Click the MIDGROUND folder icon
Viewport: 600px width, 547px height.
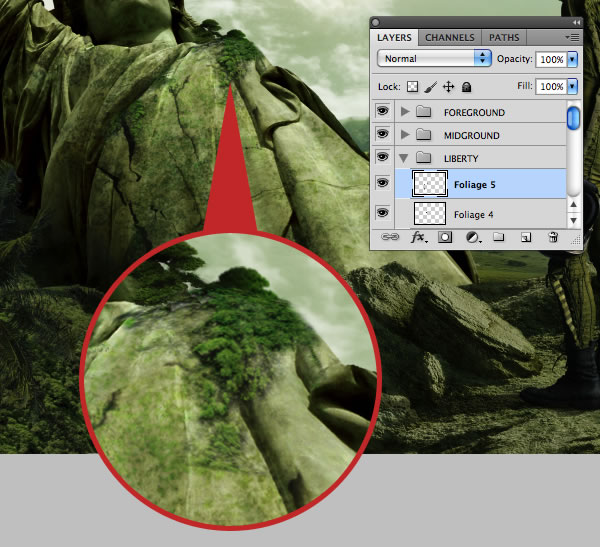424,134
